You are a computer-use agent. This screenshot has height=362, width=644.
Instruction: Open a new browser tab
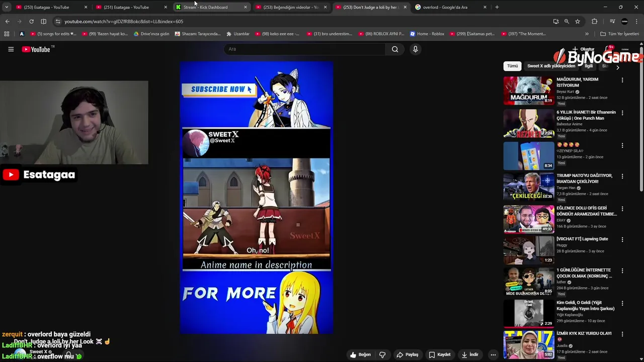pos(497,7)
